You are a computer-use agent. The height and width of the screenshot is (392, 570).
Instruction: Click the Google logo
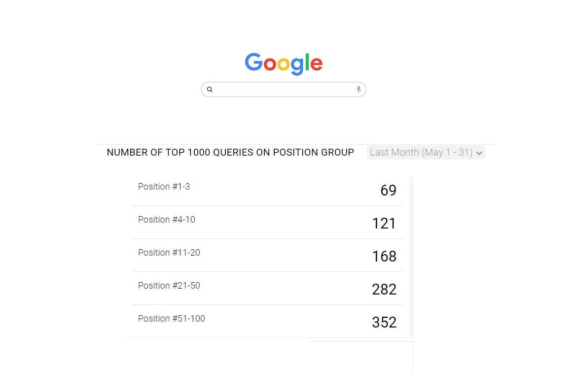[284, 64]
